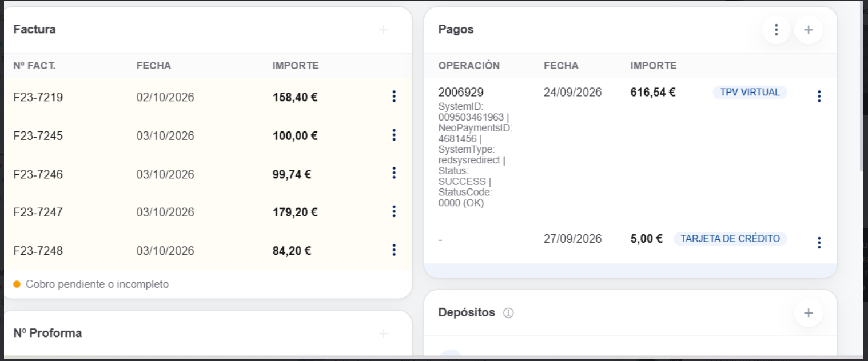
Task: Click the plus icon in Nº Proforma panel
Action: 383,333
